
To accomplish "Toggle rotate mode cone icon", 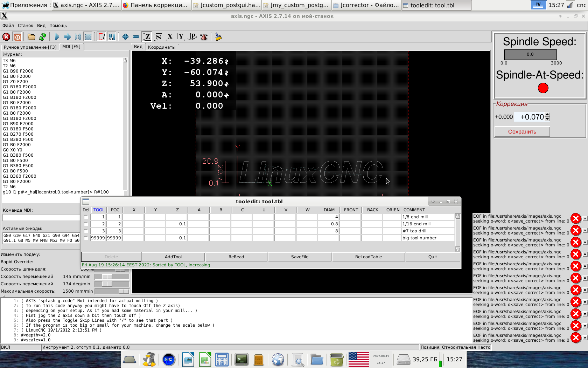I will click(204, 37).
